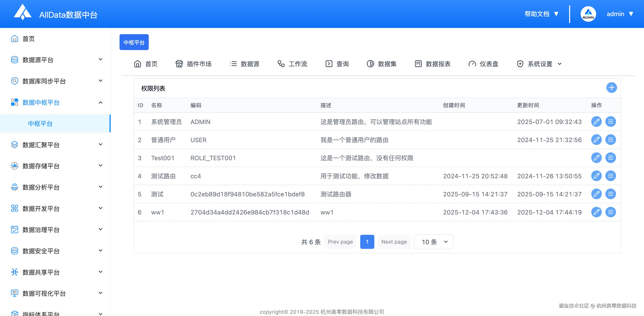Select 中枢平台 from the sidebar
Viewport: 644px width, 316px height.
point(40,123)
